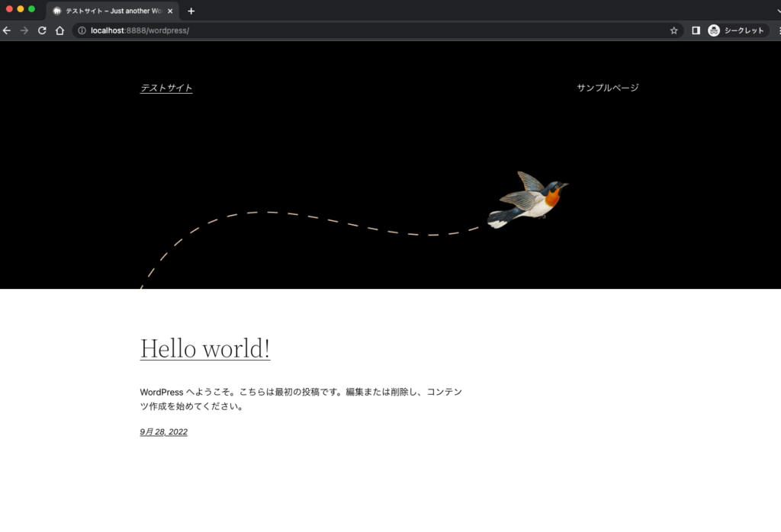Expand the tab search chevron

(x=775, y=11)
